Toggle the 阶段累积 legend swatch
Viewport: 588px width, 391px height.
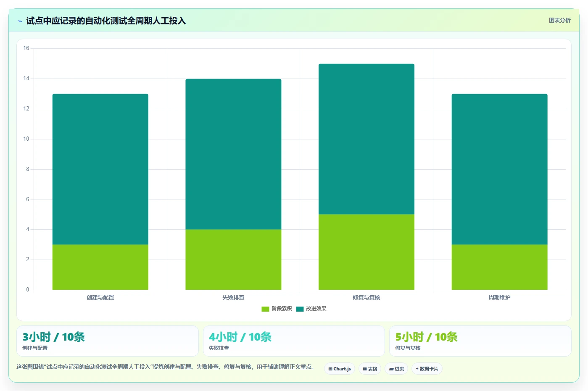tap(265, 309)
